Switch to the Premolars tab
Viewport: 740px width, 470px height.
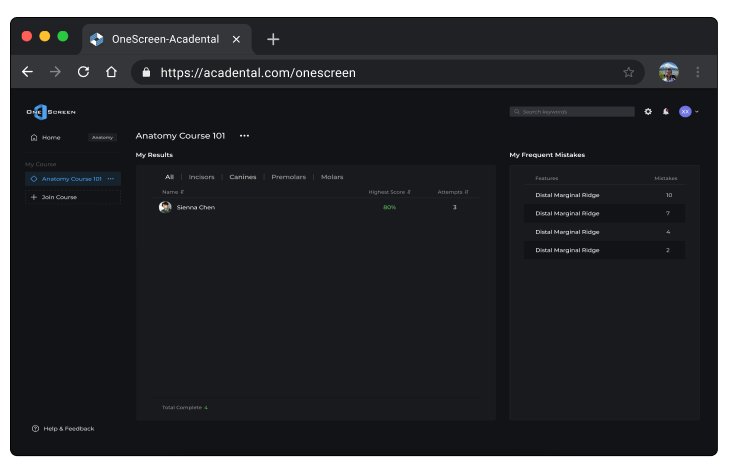coord(289,177)
